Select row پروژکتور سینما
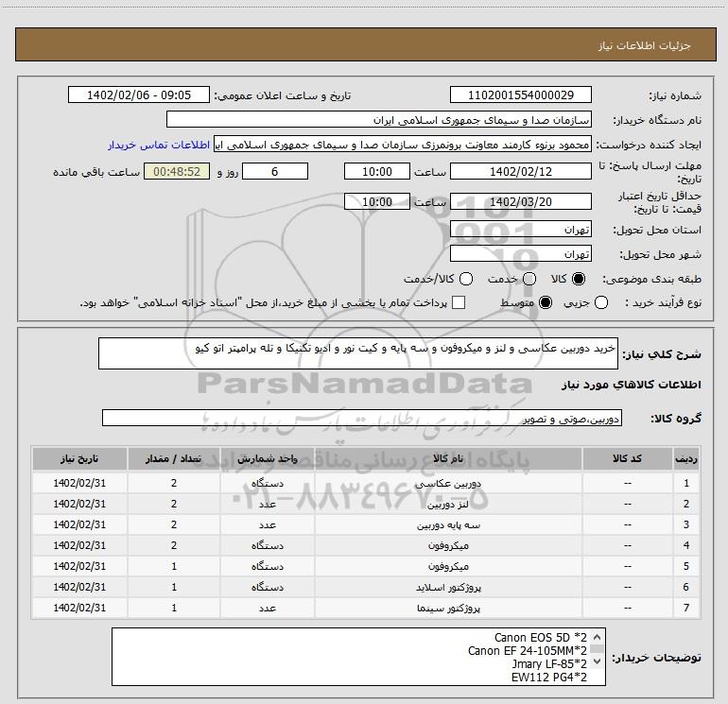728x704 pixels. [366, 608]
